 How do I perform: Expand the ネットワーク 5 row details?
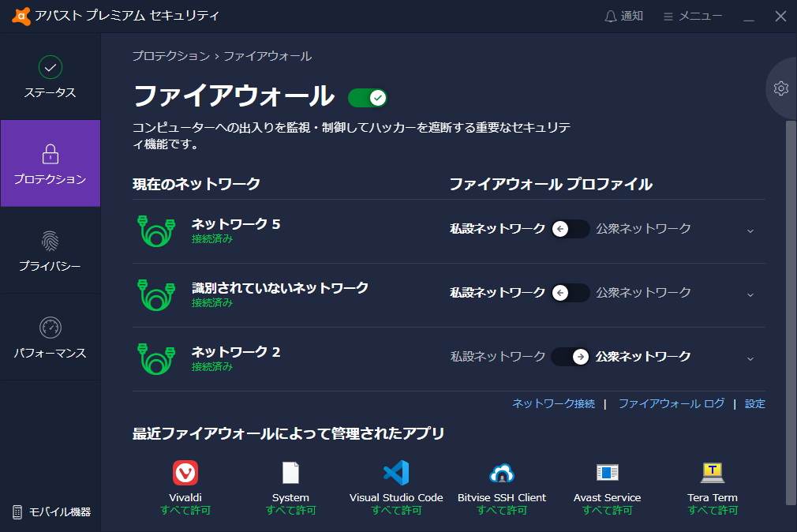[x=750, y=230]
